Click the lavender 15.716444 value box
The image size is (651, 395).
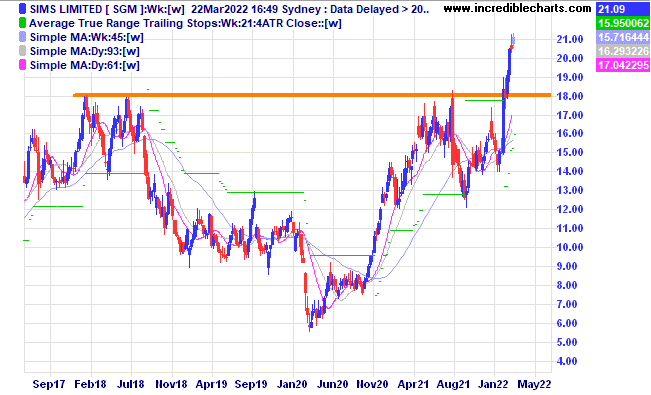[x=623, y=37]
